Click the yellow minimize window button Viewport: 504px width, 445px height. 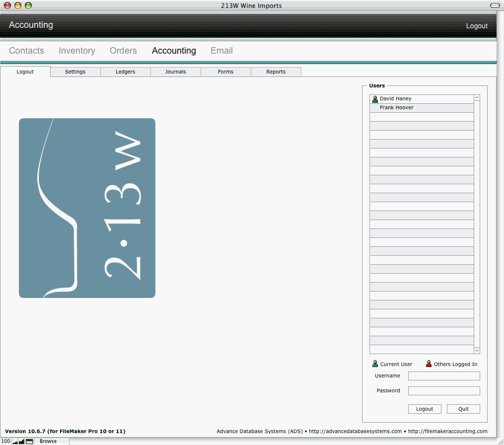tap(18, 5)
